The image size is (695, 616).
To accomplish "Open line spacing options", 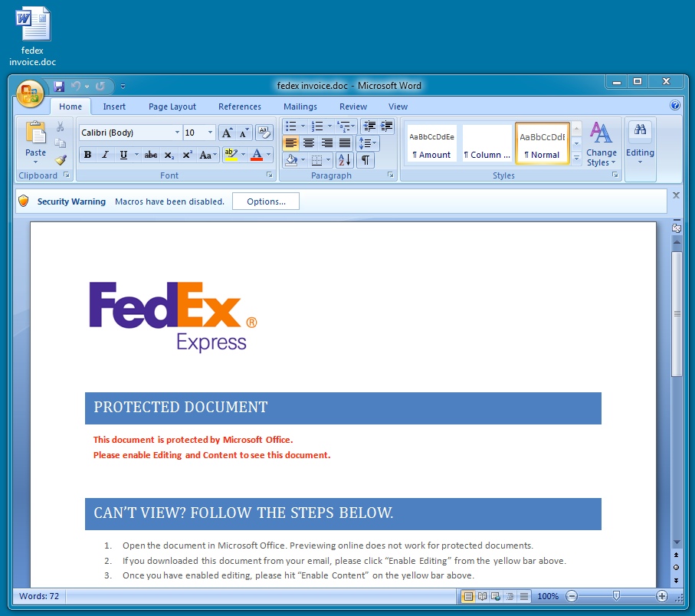I will [x=368, y=143].
